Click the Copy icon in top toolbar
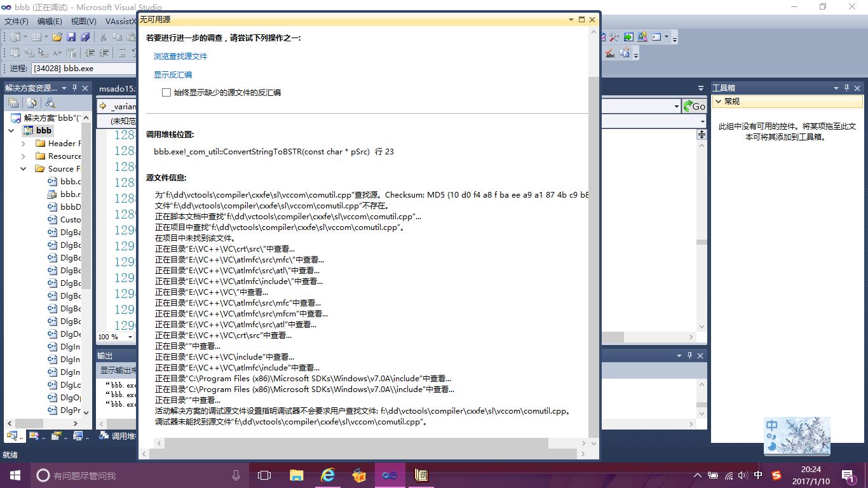Image resolution: width=868 pixels, height=488 pixels. point(117,37)
